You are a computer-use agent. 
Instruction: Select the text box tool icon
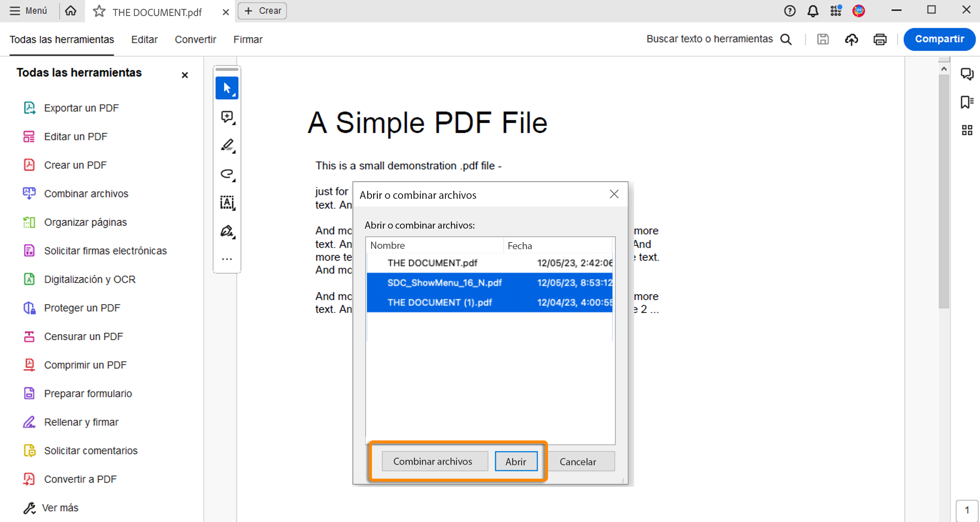227,203
